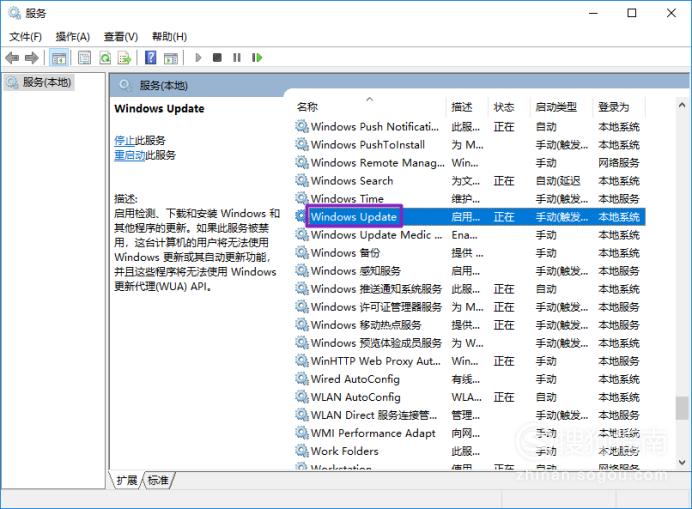Select the Windows Time service
Screen dimensions: 692x509
[x=470, y=199]
